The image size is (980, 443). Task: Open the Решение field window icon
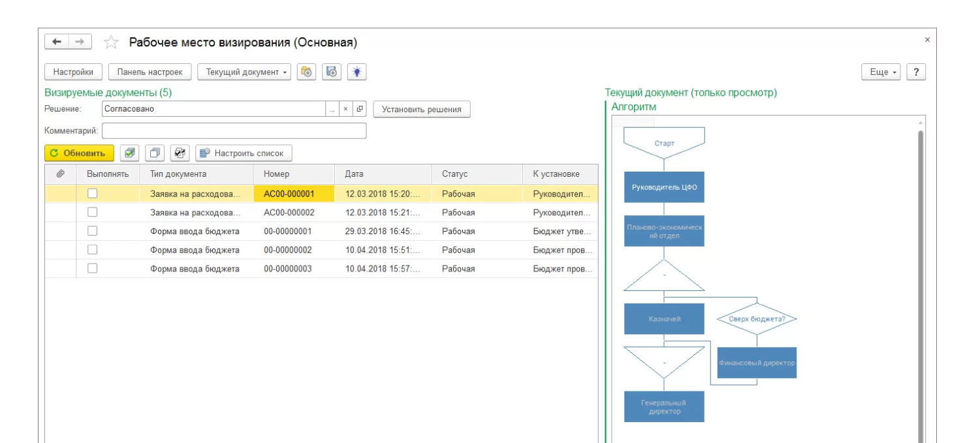click(x=360, y=109)
